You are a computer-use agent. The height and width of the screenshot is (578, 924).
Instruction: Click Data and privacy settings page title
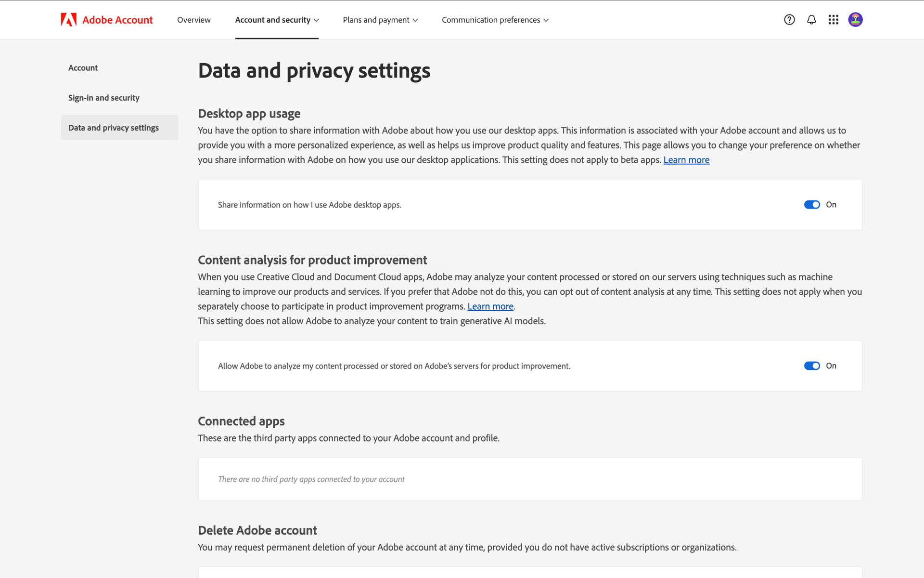tap(314, 71)
